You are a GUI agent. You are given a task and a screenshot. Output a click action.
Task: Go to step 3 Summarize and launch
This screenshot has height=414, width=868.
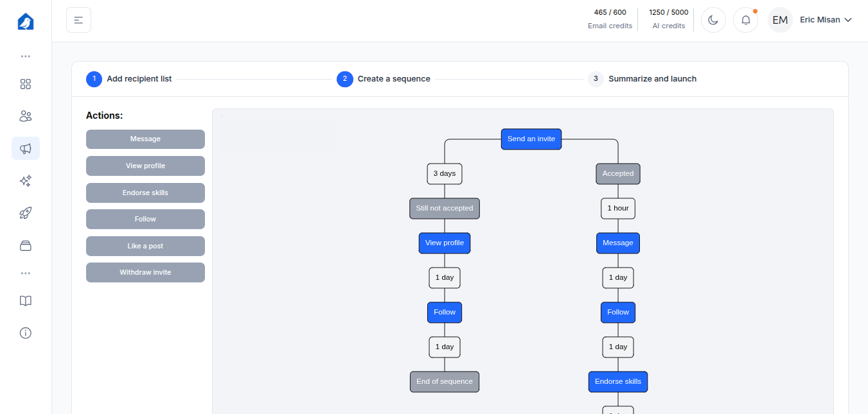pos(651,79)
